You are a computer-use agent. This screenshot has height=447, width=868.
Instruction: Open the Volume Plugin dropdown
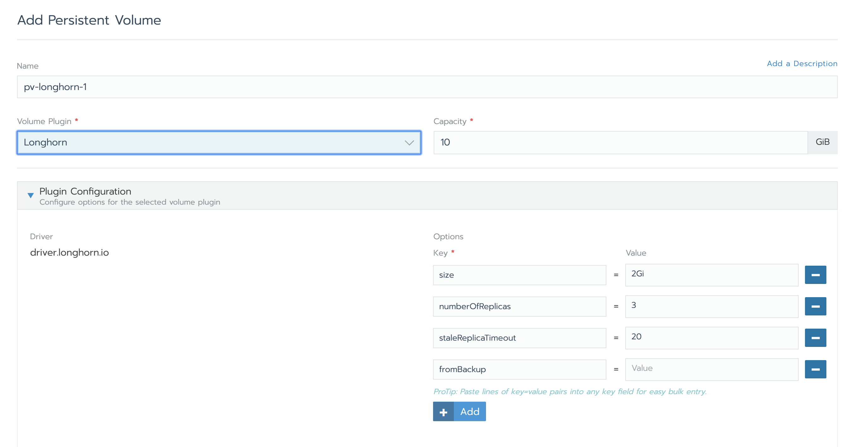click(x=219, y=142)
